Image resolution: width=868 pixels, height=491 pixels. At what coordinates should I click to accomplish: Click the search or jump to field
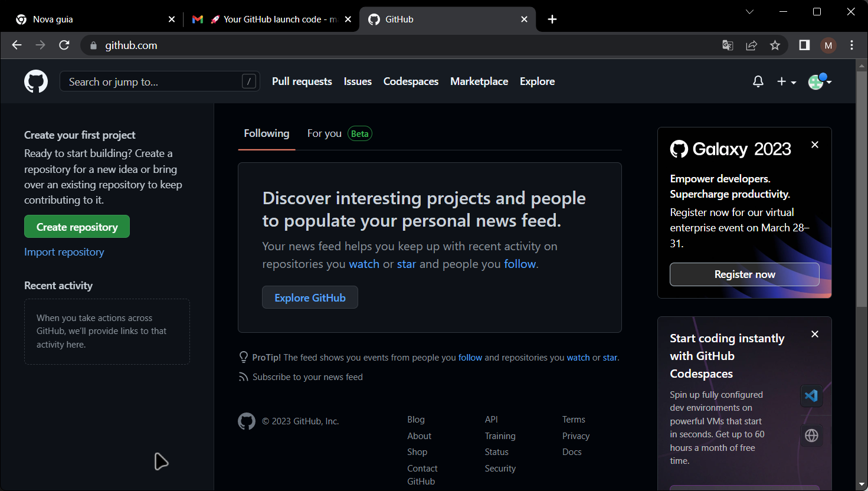(159, 81)
